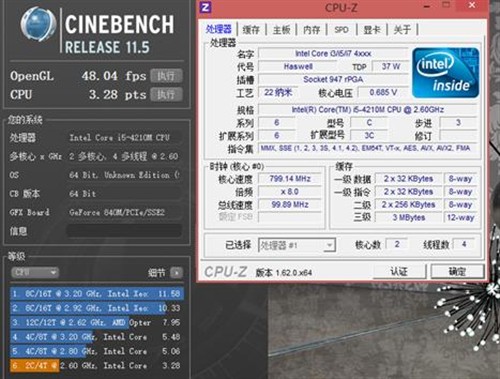Open the 关于 tab in CPU-Z
The width and height of the screenshot is (500, 379).
click(402, 30)
